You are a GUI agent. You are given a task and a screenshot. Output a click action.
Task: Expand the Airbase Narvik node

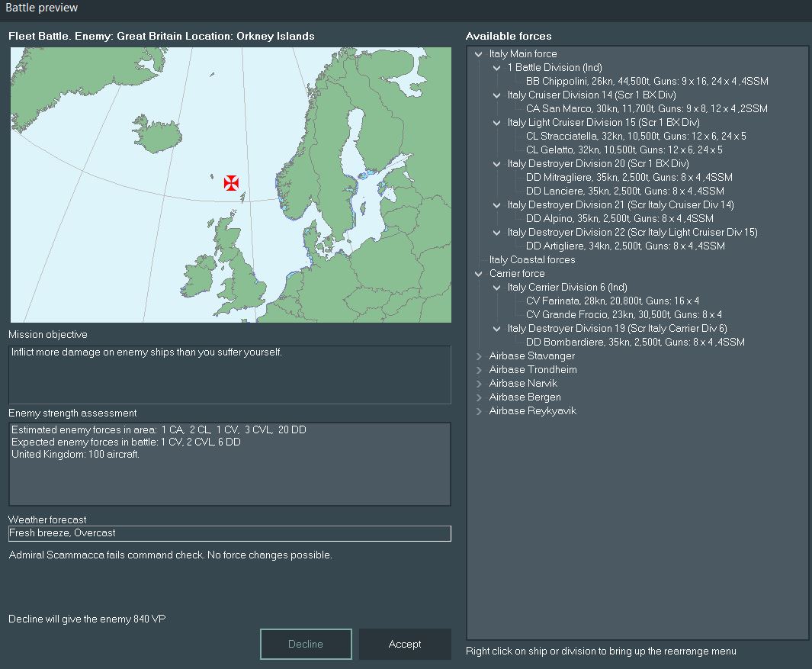click(479, 384)
